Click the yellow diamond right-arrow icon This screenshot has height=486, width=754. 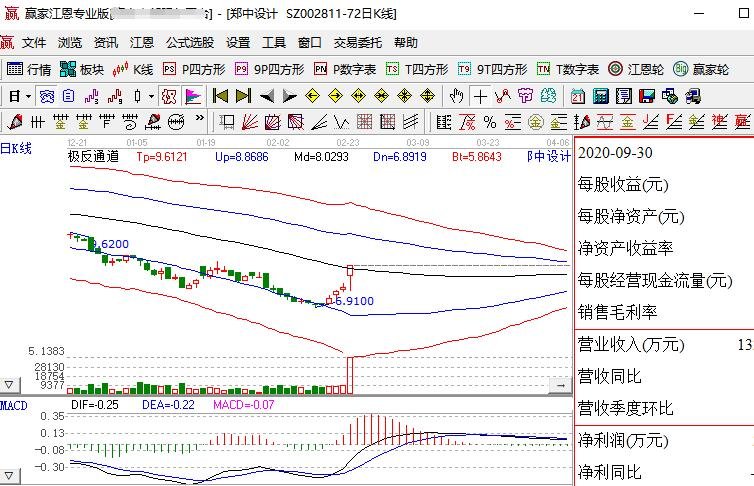336,96
